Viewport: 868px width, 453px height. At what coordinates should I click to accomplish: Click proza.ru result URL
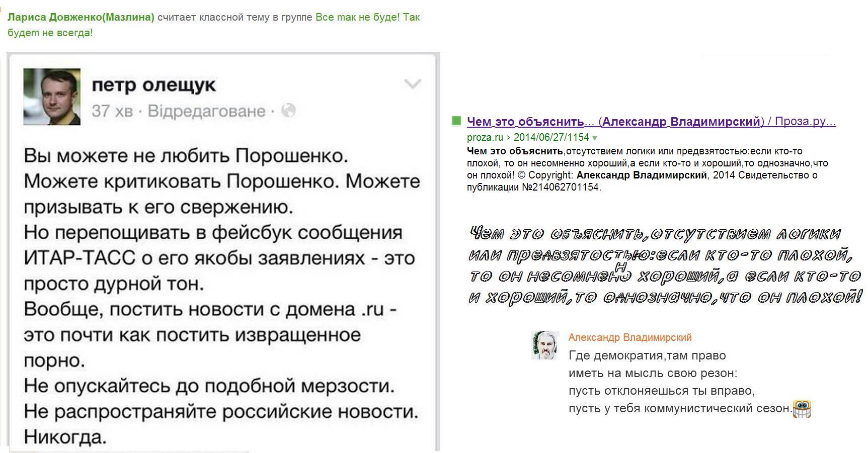[528, 137]
